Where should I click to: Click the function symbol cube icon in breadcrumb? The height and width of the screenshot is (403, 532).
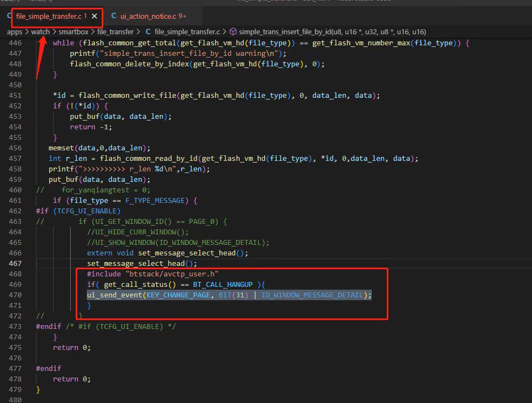point(233,32)
